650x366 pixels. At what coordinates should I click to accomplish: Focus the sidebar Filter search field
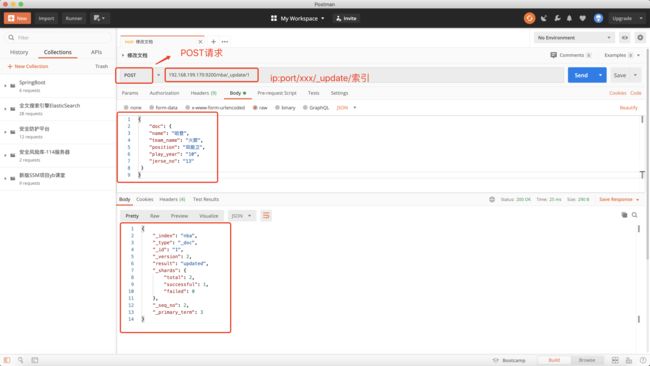pyautogui.click(x=59, y=37)
